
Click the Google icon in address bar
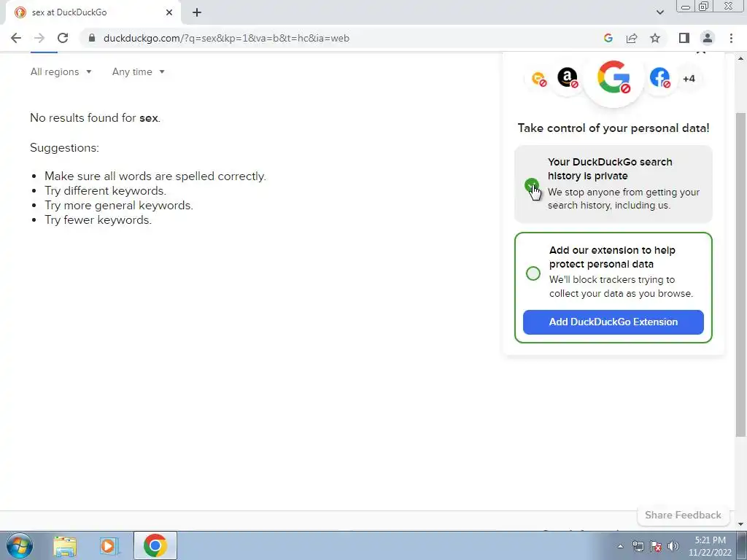point(608,38)
